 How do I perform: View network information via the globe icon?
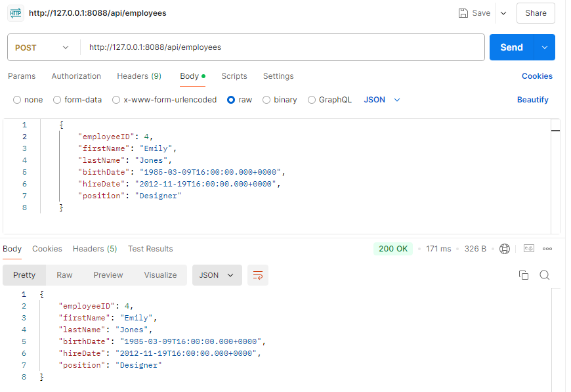[x=504, y=248]
